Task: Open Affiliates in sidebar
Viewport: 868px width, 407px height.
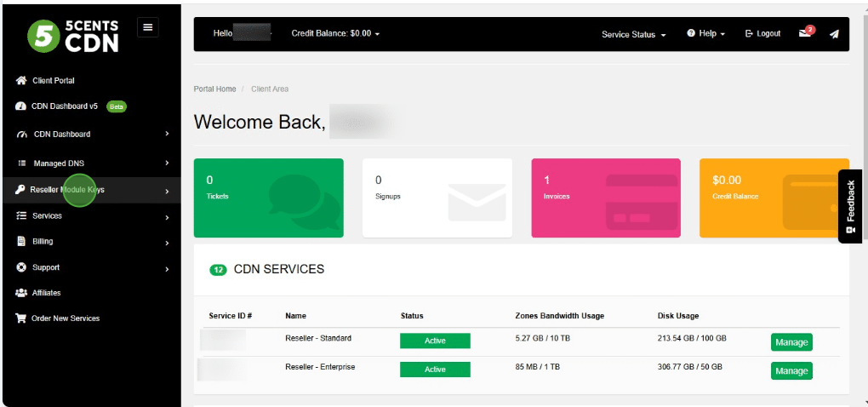Action: click(x=47, y=293)
